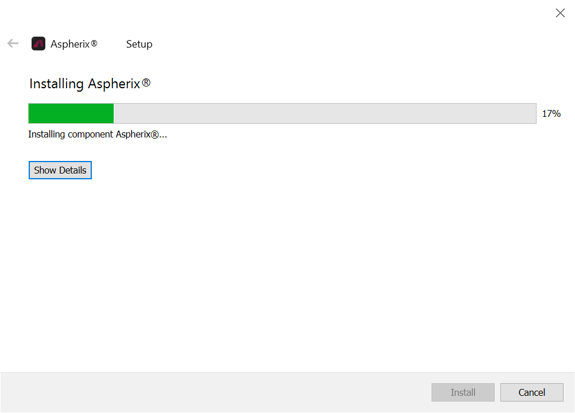Click the ® symbol after heading 'Installing Aspherix'
Viewport: 575px width, 413px height.
(x=146, y=83)
